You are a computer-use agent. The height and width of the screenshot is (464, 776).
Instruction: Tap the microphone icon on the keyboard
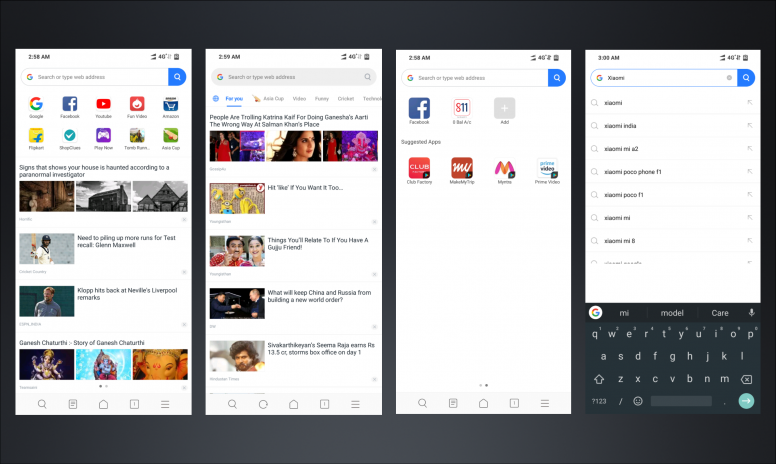click(x=751, y=312)
